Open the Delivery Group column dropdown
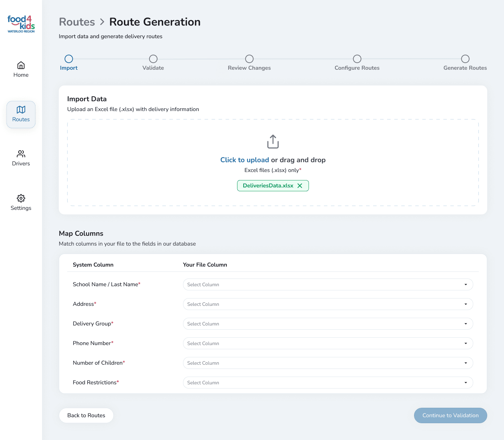The width and height of the screenshot is (504, 440). coord(328,324)
